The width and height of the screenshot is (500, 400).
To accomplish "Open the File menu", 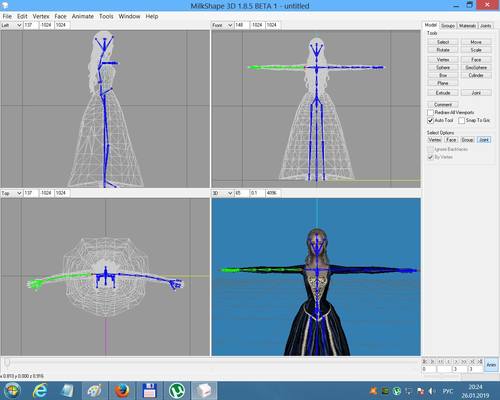I will click(7, 16).
